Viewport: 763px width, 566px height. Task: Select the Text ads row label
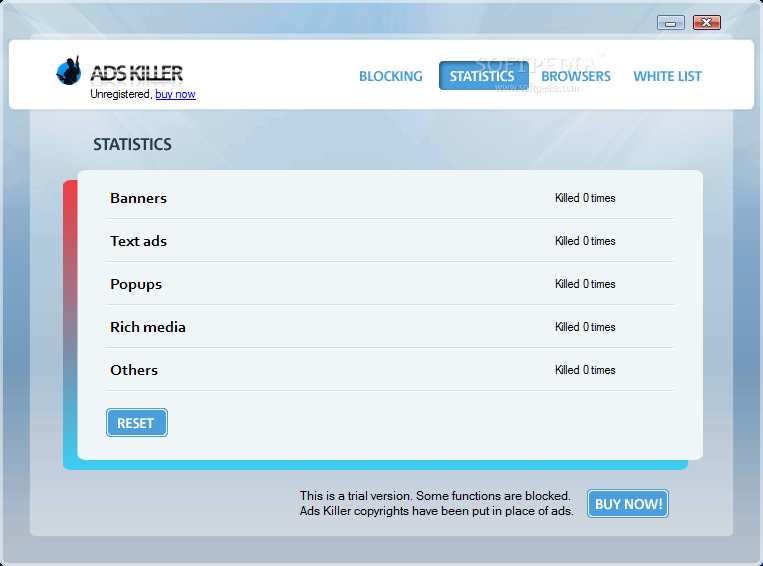(138, 241)
